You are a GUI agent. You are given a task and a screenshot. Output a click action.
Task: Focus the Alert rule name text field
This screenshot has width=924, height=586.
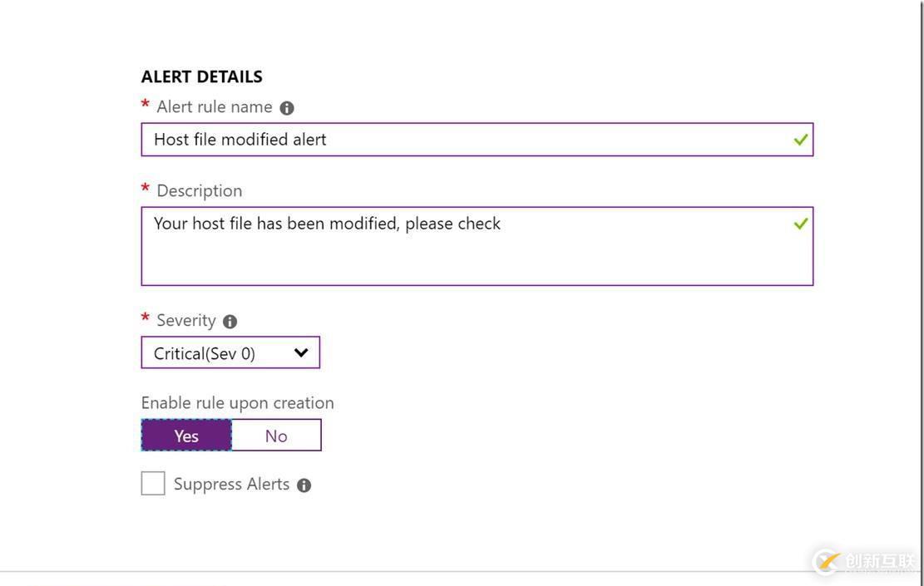[x=466, y=140]
